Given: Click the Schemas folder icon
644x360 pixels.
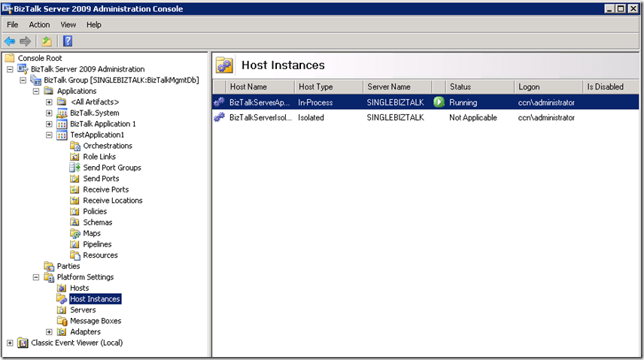Looking at the screenshot, I should (74, 222).
